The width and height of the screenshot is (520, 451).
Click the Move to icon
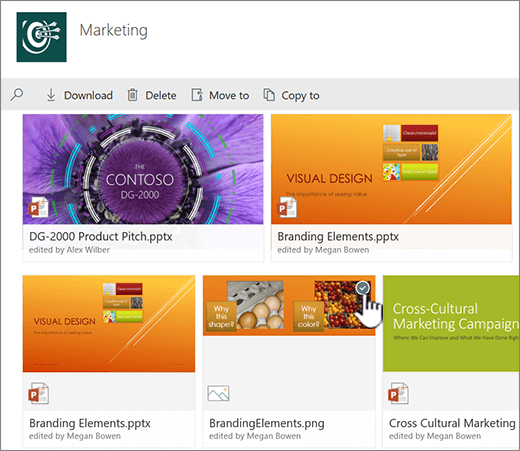[197, 95]
